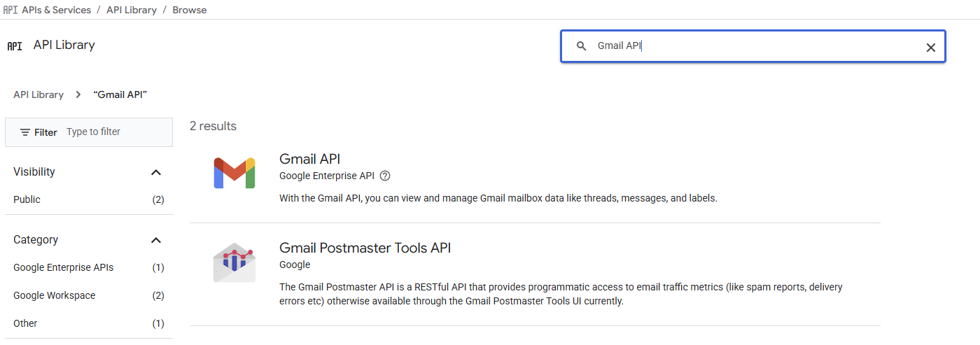Collapse the Category section
This screenshot has width=980, height=345.
156,240
